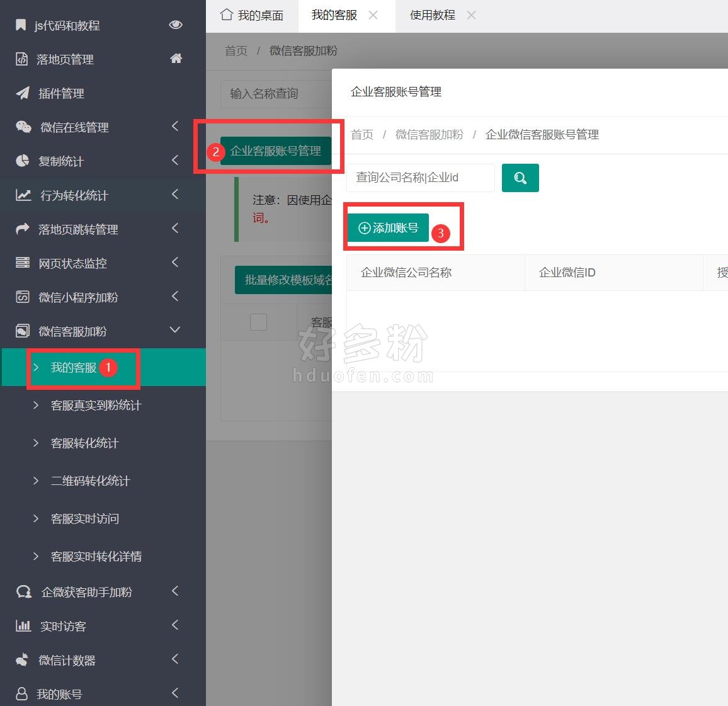Click the 查询公司名称|企业id search field
This screenshot has width=728, height=706.
tap(421, 178)
